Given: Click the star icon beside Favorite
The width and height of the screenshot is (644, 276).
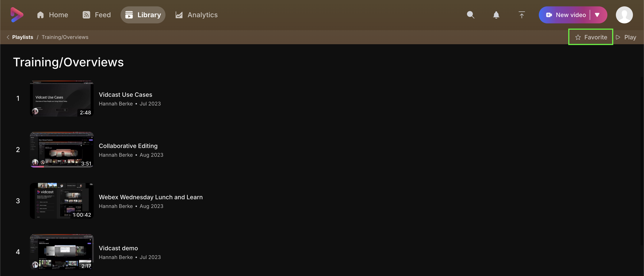Looking at the screenshot, I should tap(578, 37).
